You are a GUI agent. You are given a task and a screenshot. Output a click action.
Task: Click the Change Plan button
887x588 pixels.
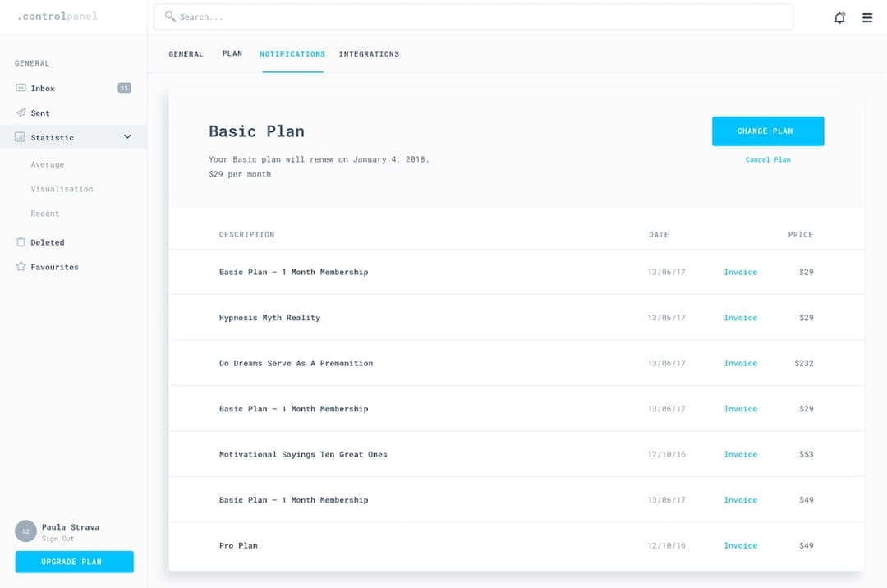pos(768,131)
